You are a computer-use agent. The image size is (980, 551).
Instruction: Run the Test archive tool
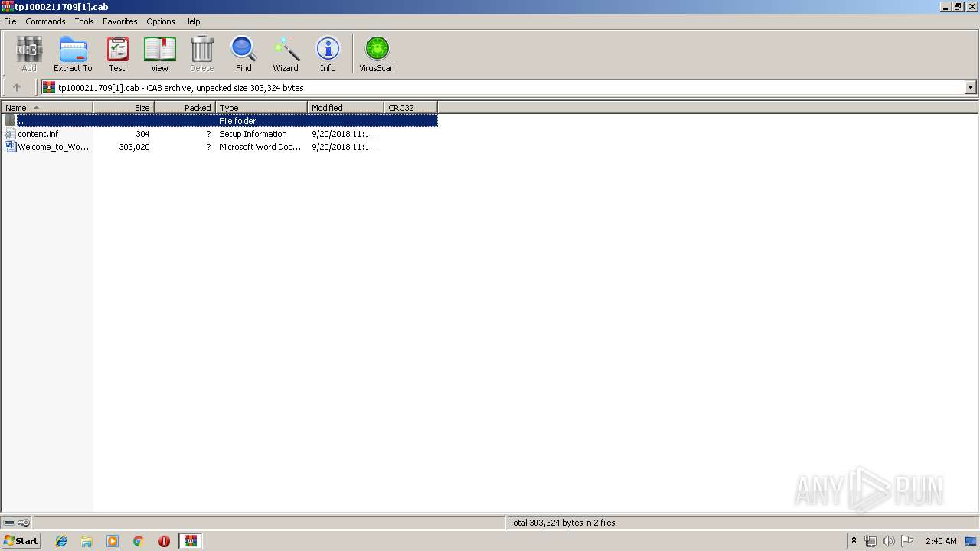tap(117, 54)
